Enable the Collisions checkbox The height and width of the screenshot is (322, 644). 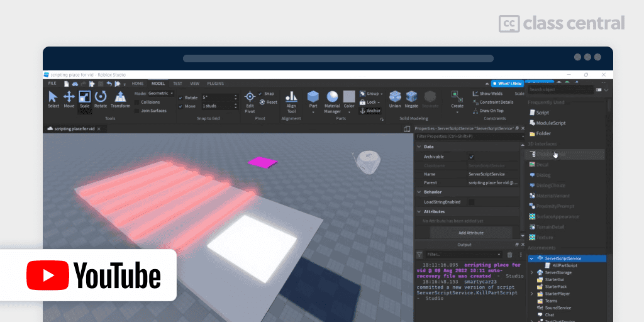(137, 103)
